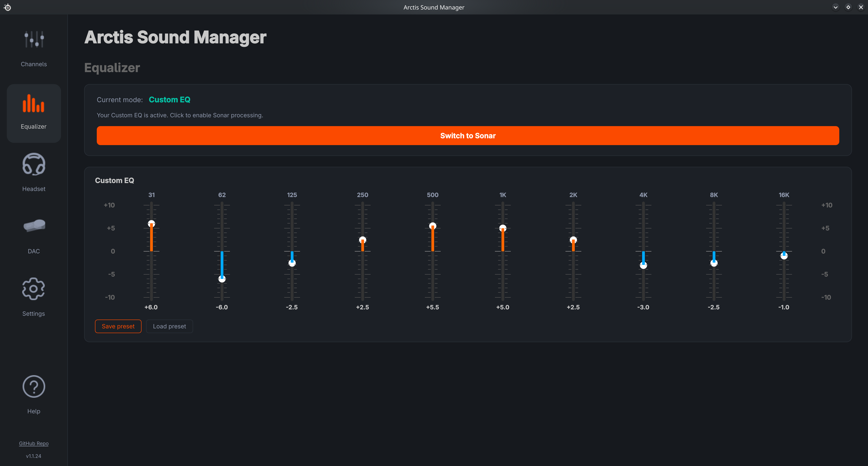Click the -3.0 value under 4K band
This screenshot has width=868, height=466.
tap(643, 307)
